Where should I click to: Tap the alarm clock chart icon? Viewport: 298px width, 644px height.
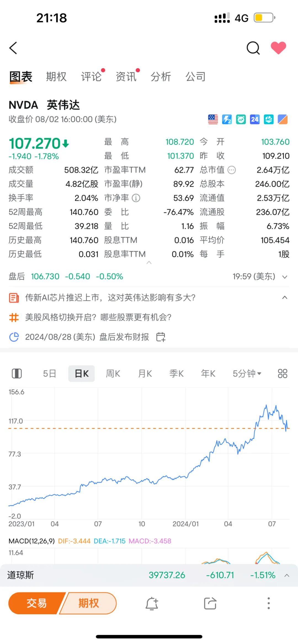pos(241,119)
